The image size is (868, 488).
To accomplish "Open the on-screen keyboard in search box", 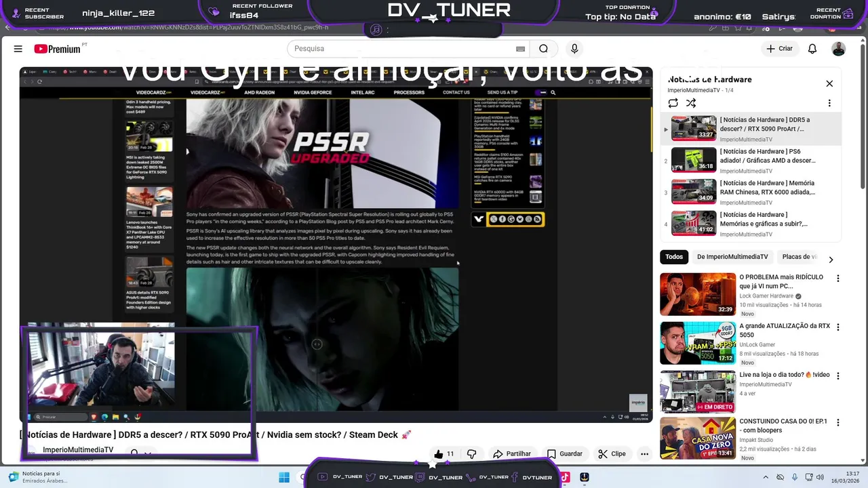I will click(520, 49).
